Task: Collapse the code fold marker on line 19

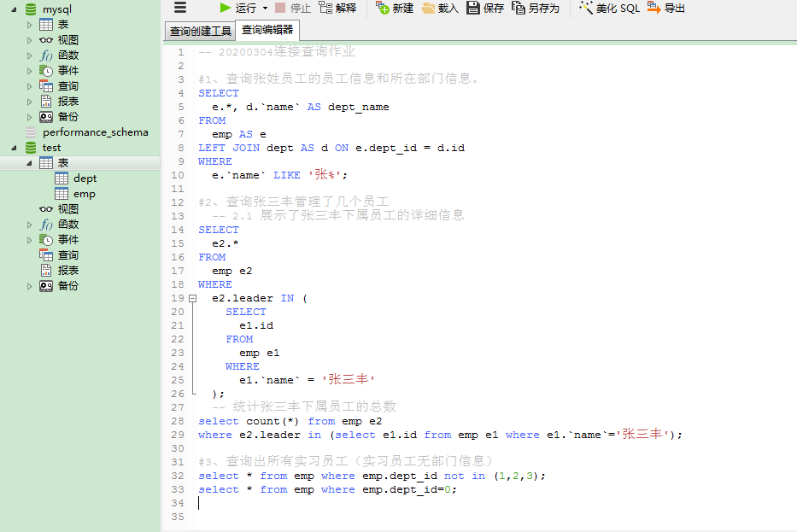Action: 192,299
